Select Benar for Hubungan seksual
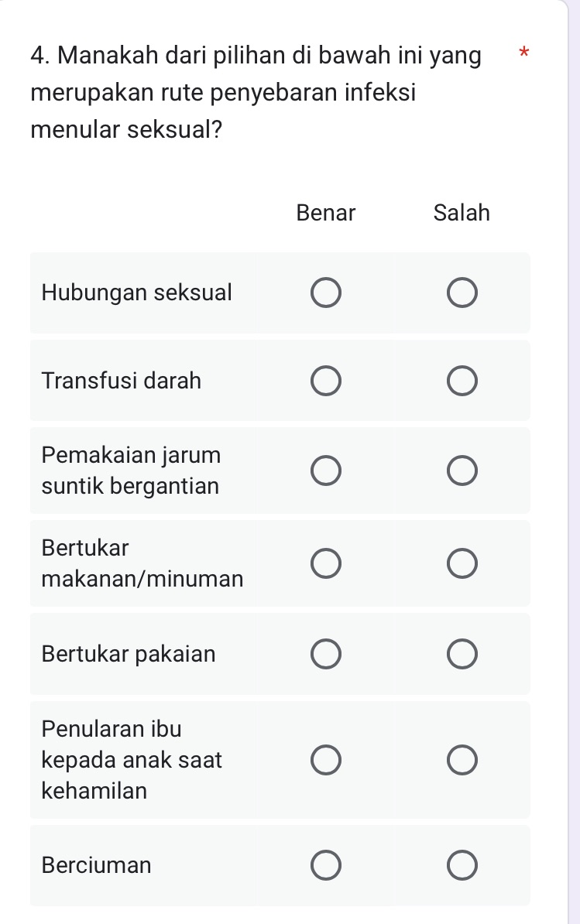This screenshot has width=580, height=924. 325,293
